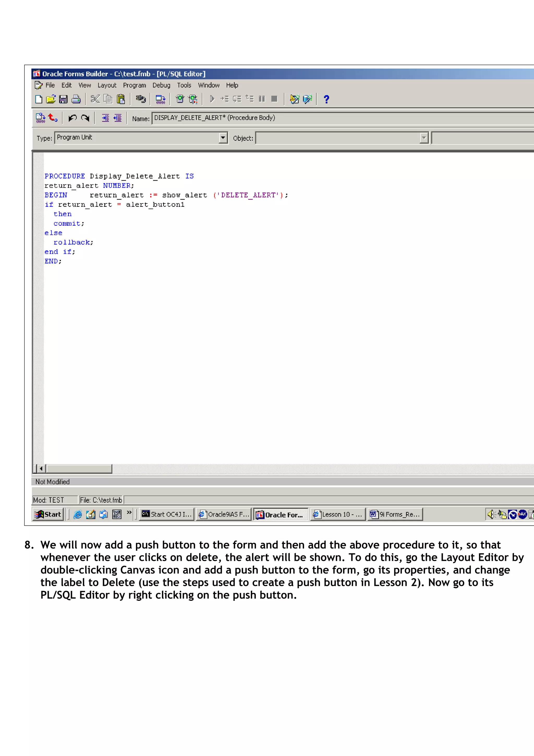Image resolution: width=534 pixels, height=756 pixels.
Task: Open the Debug menu
Action: click(x=162, y=85)
